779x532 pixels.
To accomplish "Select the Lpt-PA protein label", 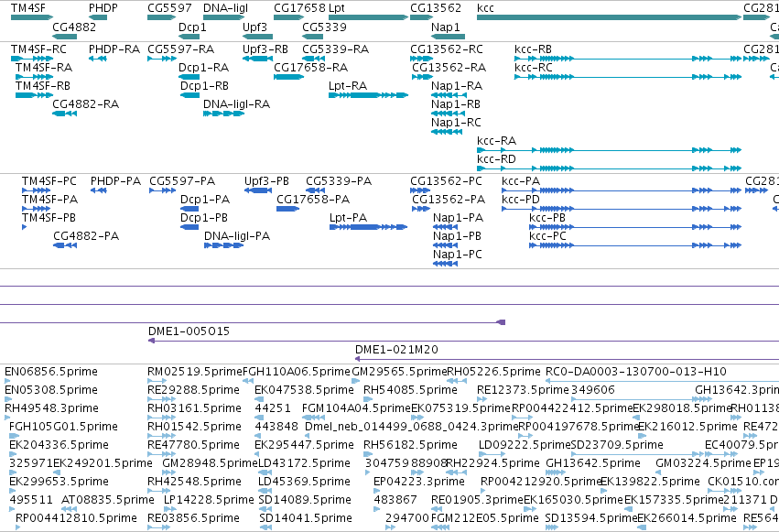I will (348, 218).
